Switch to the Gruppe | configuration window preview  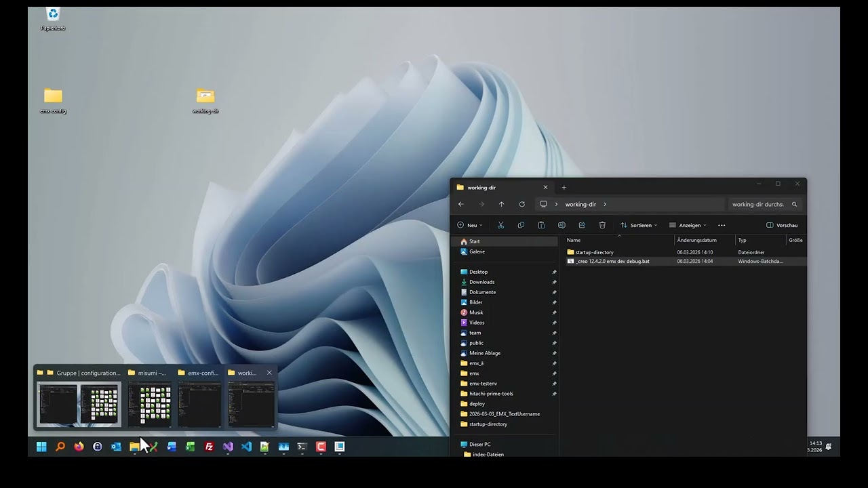click(x=79, y=398)
